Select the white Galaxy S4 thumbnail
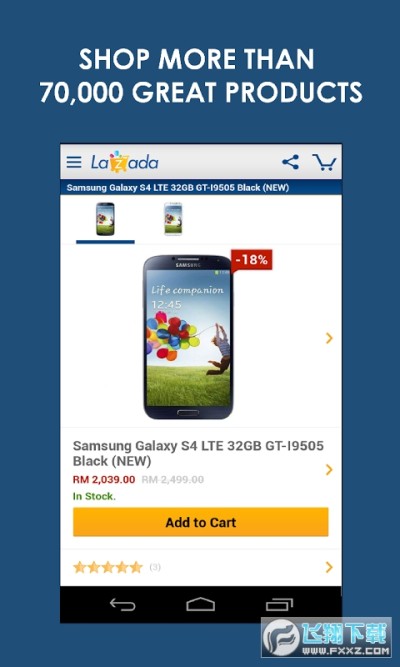The width and height of the screenshot is (400, 667). [x=173, y=219]
